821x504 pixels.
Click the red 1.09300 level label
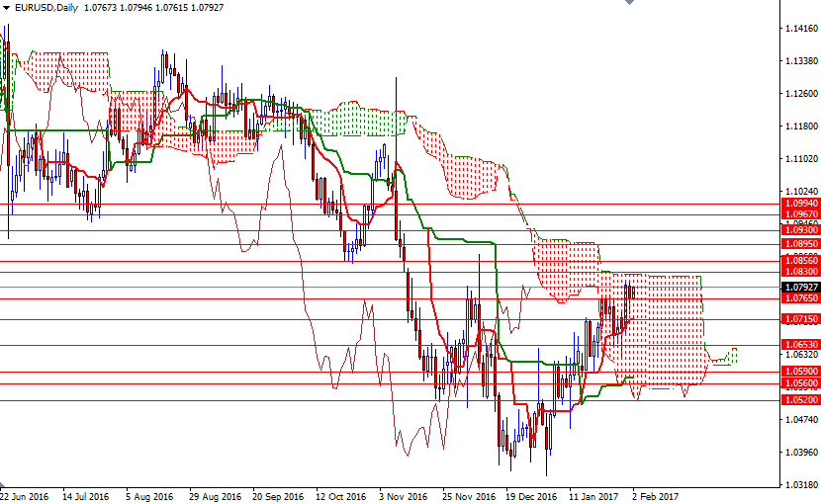800,229
